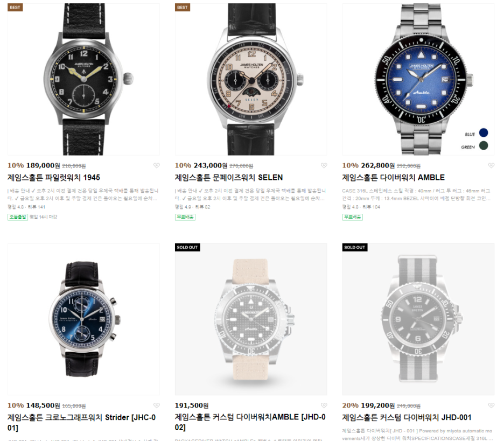This screenshot has width=504, height=441.
Task: Select the GREEN color swatch on AMBLE
Action: point(484,145)
